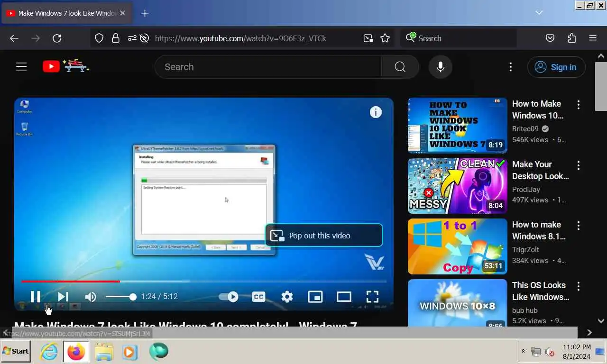Open the site permissions icon
The width and height of the screenshot is (607, 364).
point(132,38)
